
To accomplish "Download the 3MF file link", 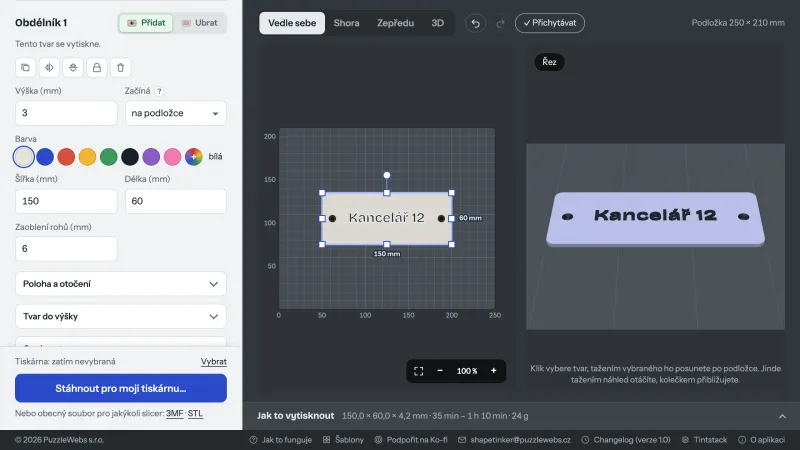I will [x=174, y=413].
